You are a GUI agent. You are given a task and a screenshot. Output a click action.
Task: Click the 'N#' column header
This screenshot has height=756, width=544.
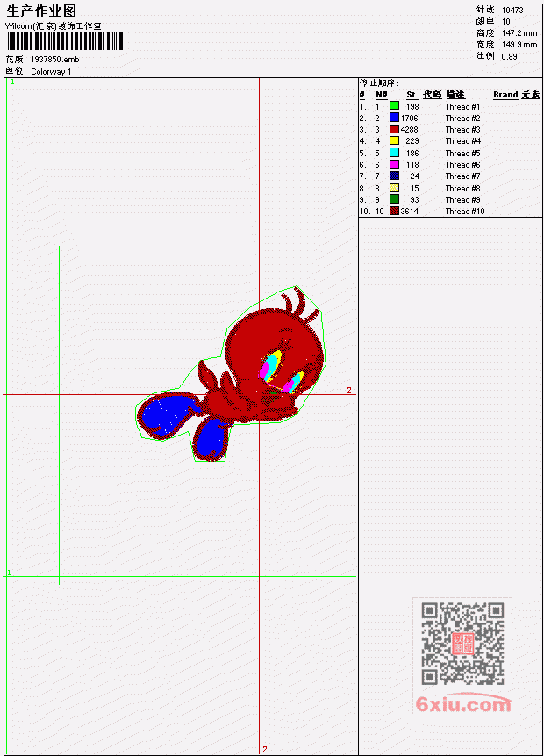click(x=382, y=95)
